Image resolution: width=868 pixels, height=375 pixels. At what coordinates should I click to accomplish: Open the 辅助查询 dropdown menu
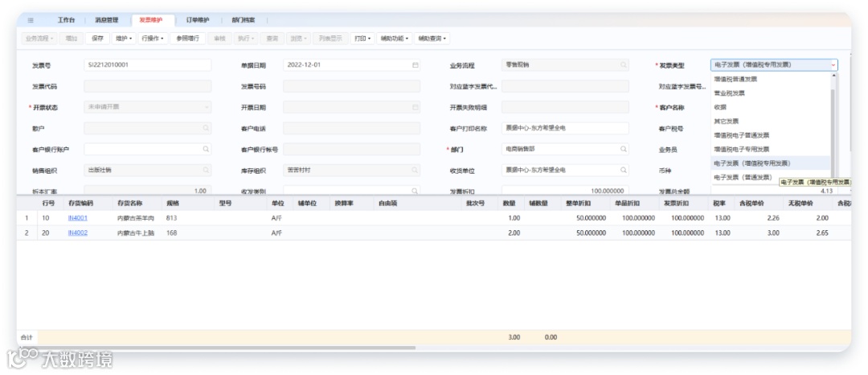coord(432,39)
